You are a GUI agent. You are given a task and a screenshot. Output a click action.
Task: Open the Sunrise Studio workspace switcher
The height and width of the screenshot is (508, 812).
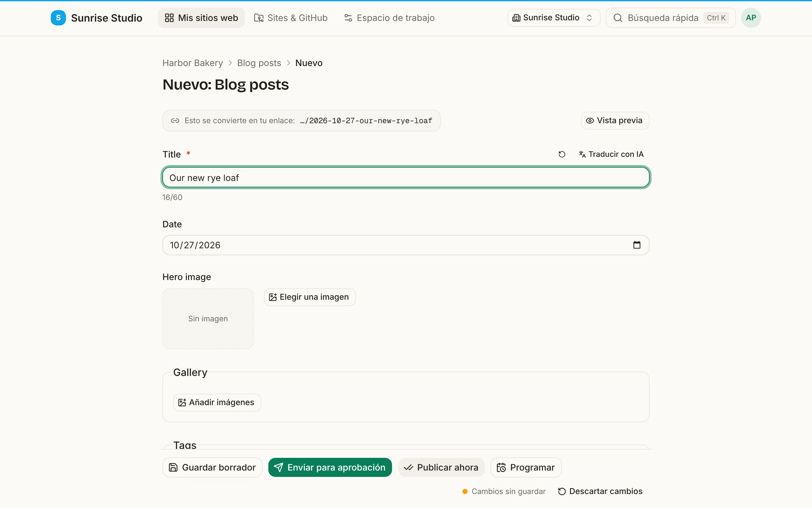pos(553,17)
